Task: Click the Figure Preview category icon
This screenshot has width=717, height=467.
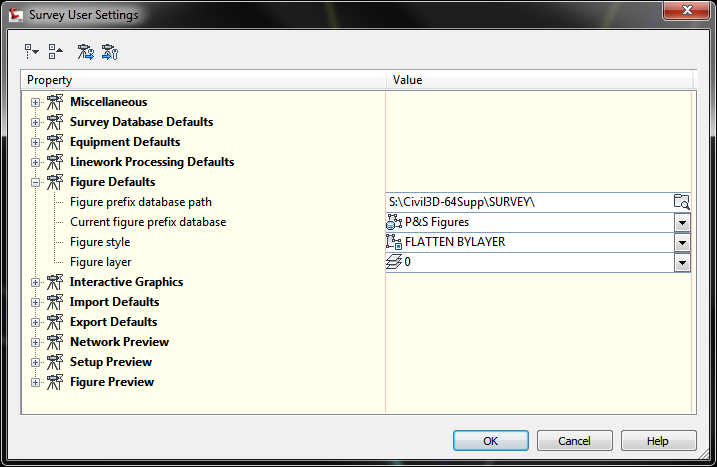Action: 55,382
